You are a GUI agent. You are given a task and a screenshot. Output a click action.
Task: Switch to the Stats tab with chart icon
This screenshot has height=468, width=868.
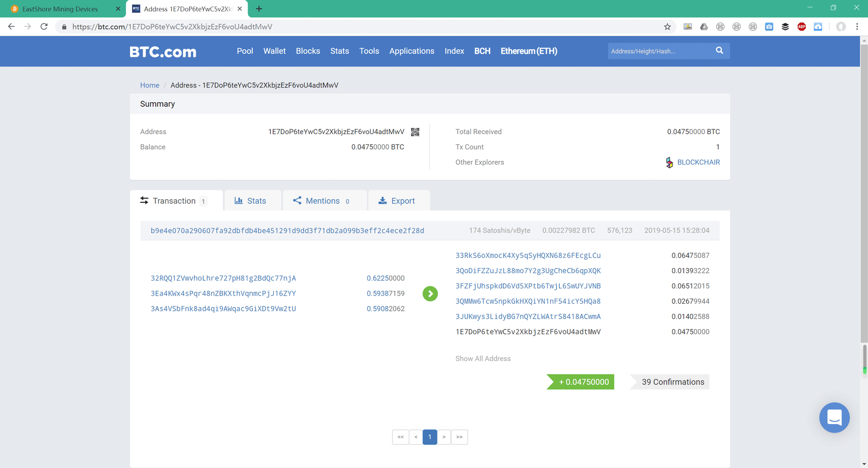point(252,201)
